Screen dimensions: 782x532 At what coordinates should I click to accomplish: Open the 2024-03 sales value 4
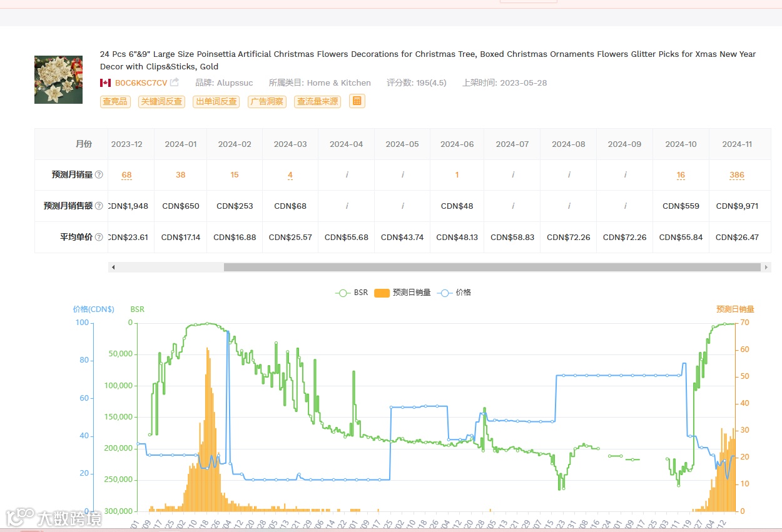[x=290, y=175]
